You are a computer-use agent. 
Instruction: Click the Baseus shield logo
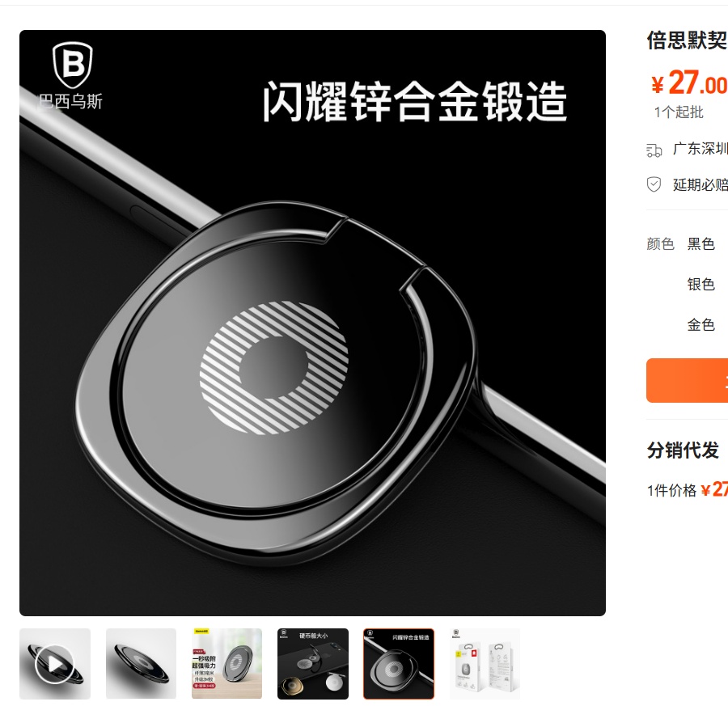pyautogui.click(x=73, y=66)
